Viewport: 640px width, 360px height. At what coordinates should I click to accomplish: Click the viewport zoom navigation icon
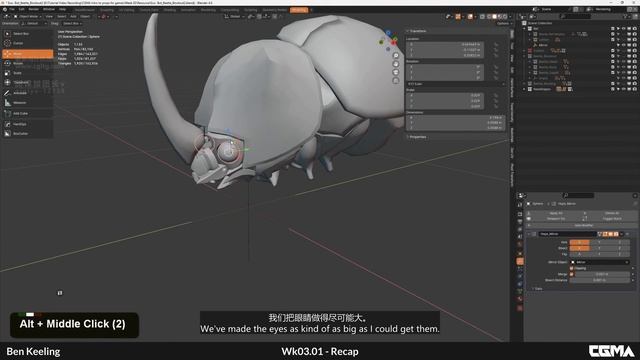point(396,56)
